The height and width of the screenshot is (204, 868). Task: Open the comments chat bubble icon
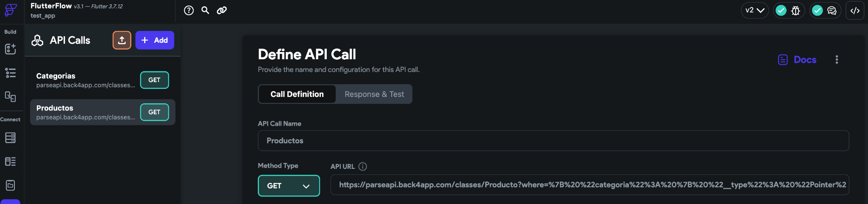832,11
